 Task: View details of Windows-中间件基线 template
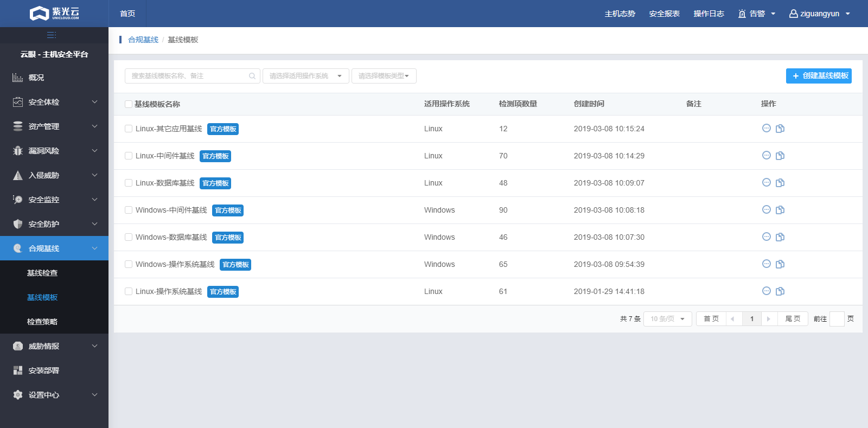click(x=767, y=209)
